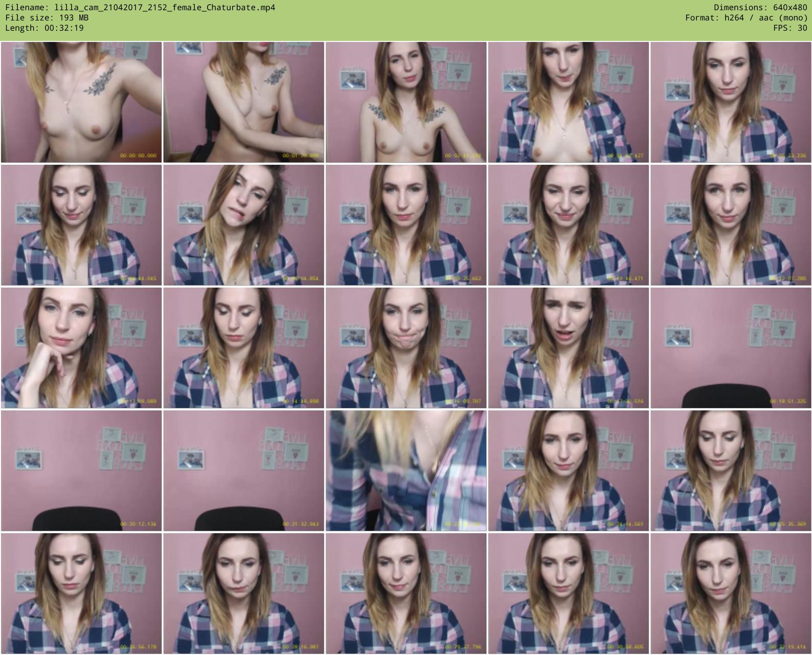812x655 pixels.
Task: Click the empty room frame at 00:21:32
Action: tap(243, 471)
